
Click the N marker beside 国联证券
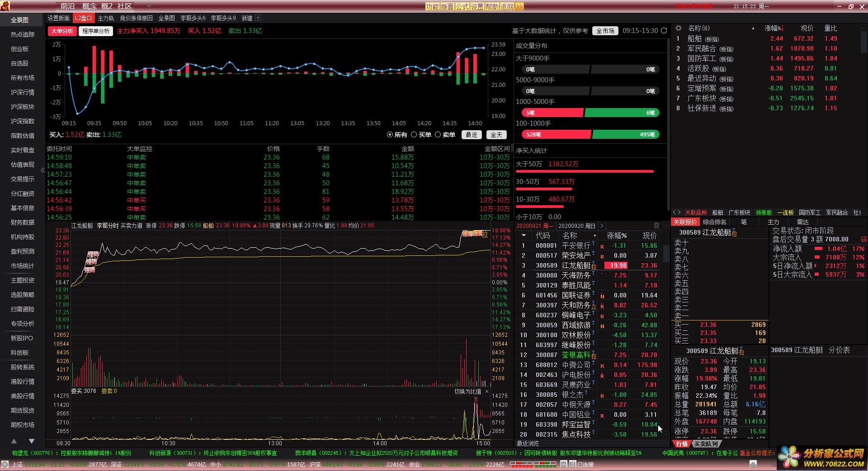pos(602,297)
